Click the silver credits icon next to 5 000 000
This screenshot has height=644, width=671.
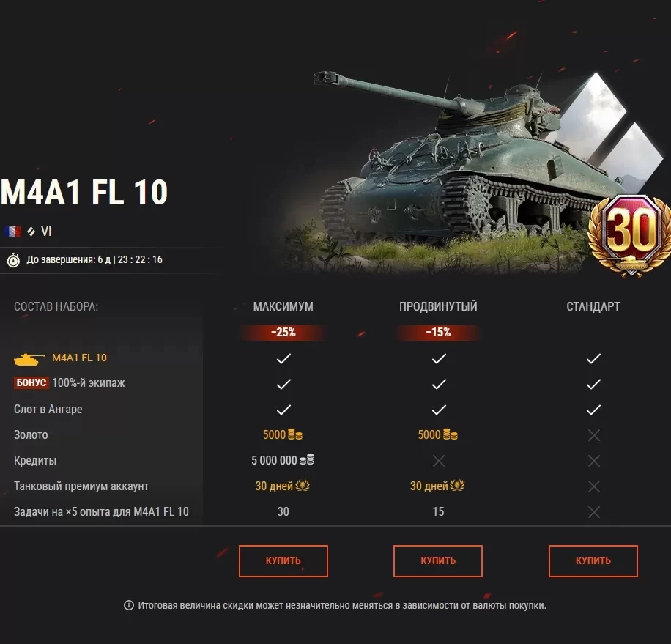coord(306,459)
